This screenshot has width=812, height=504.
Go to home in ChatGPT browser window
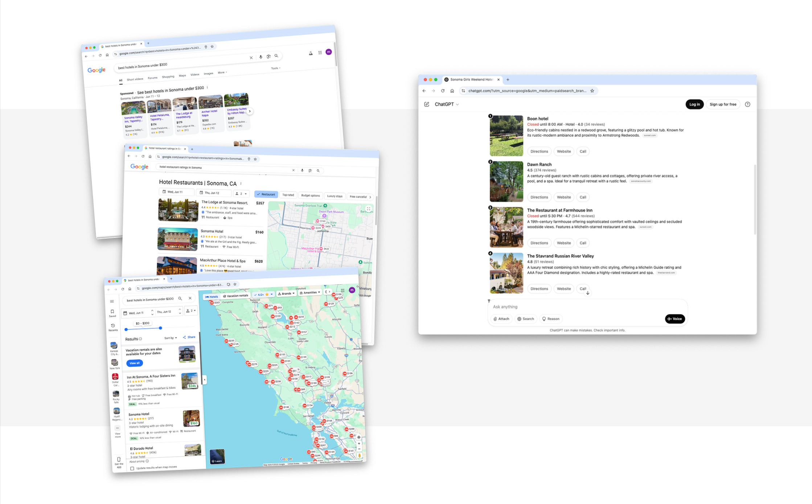pos(452,91)
